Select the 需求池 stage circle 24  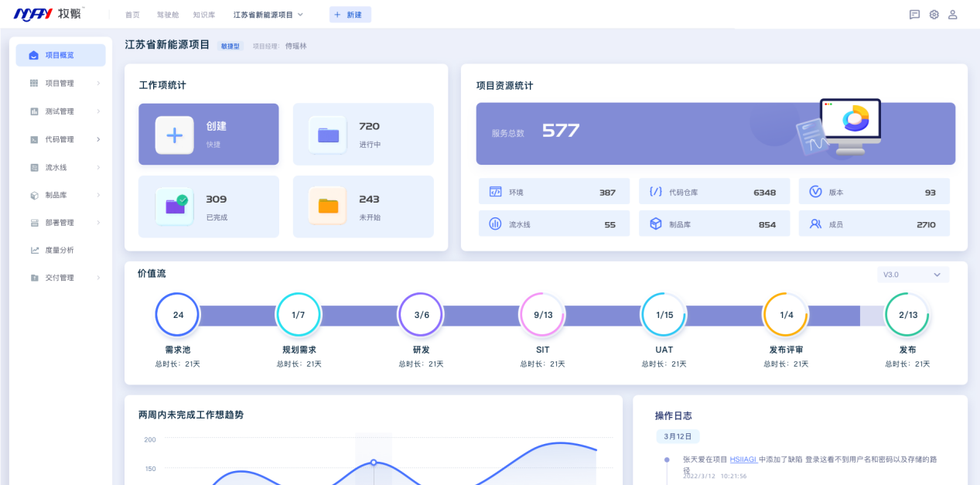click(x=178, y=315)
